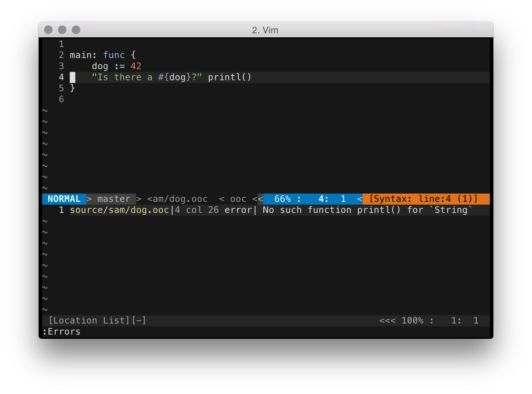Image resolution: width=532 pixels, height=394 pixels.
Task: Click the 'No such function printl()' message
Action: pos(331,210)
